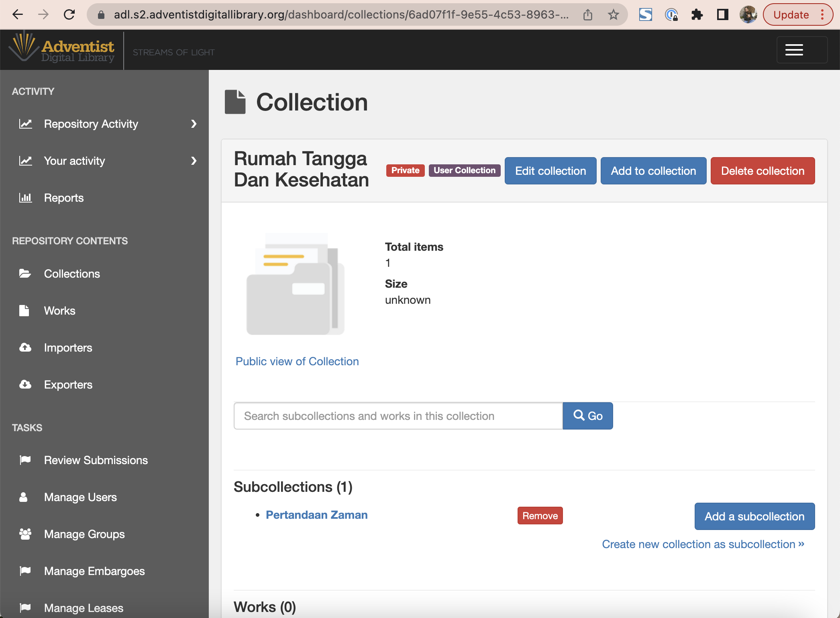This screenshot has height=618, width=840.
Task: Click the Manage Users person icon
Action: 24,497
